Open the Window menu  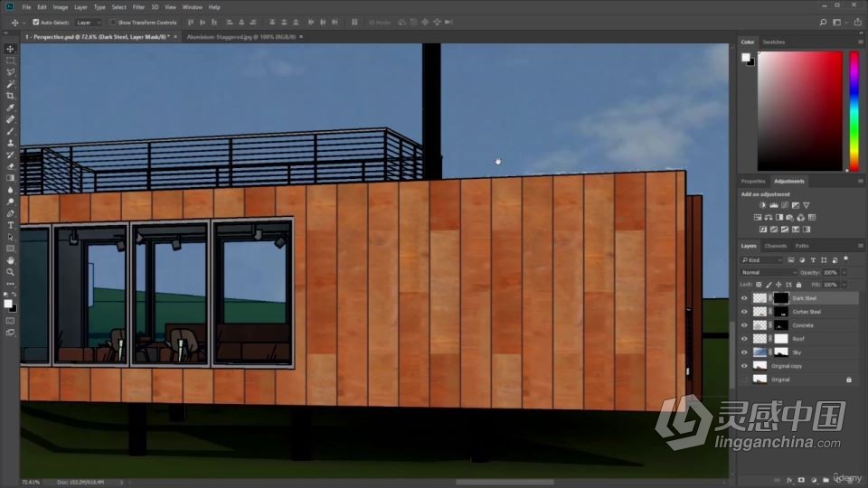tap(192, 7)
